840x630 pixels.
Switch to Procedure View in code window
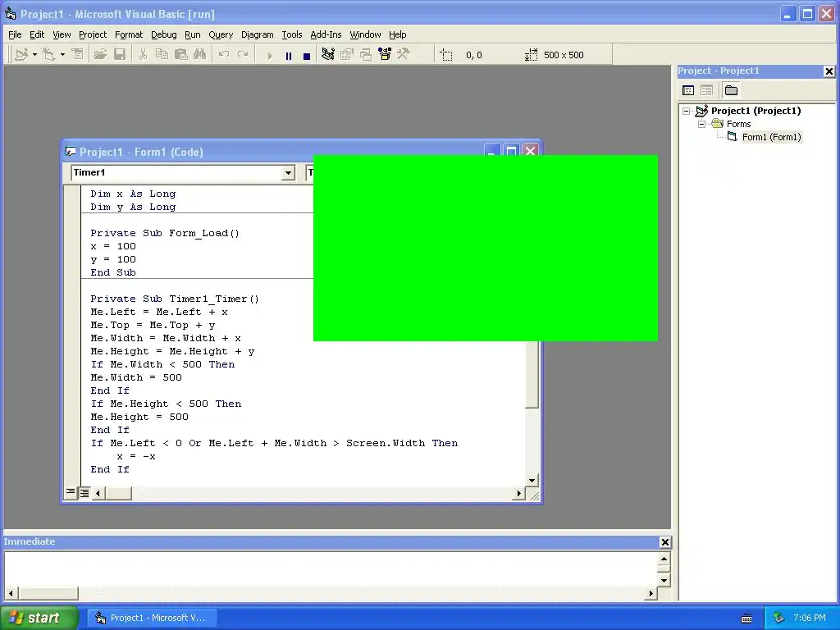[x=71, y=493]
